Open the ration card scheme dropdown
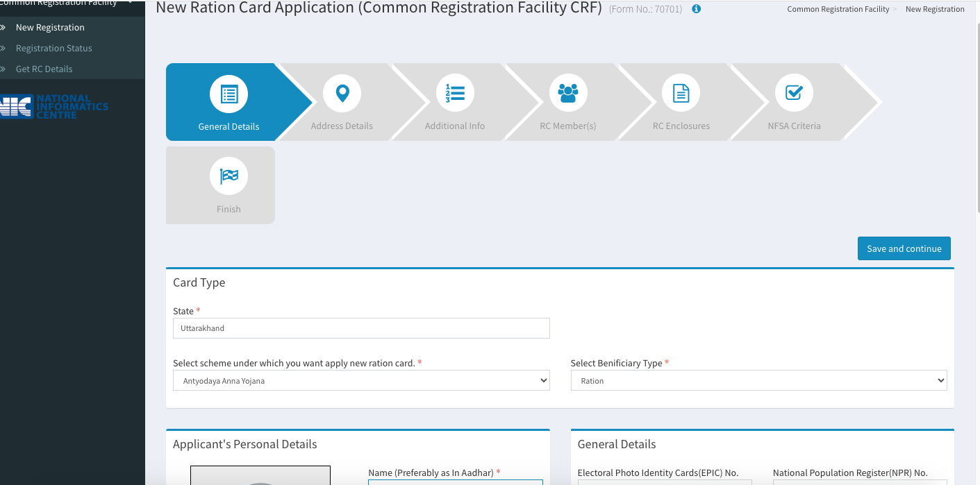Image resolution: width=980 pixels, height=485 pixels. pyautogui.click(x=361, y=380)
